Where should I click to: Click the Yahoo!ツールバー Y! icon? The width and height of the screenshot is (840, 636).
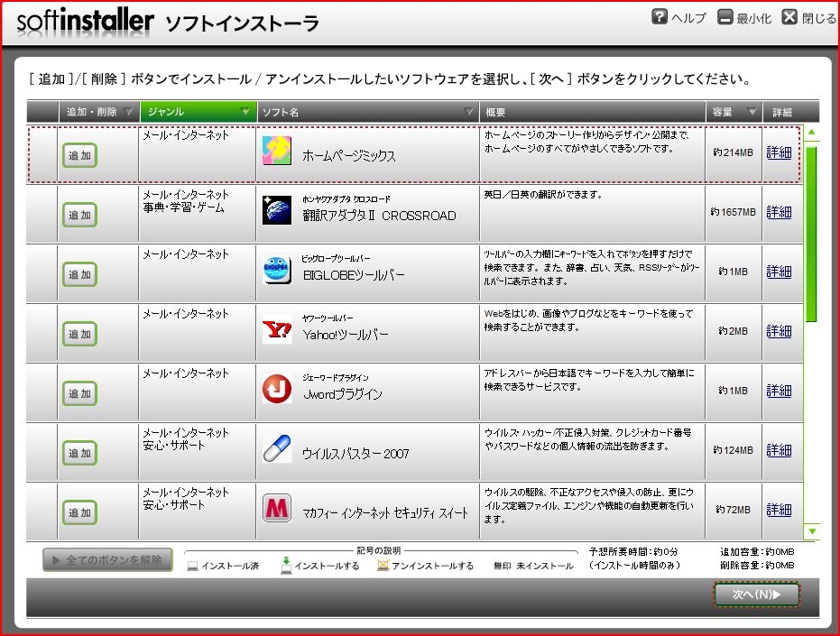click(277, 329)
